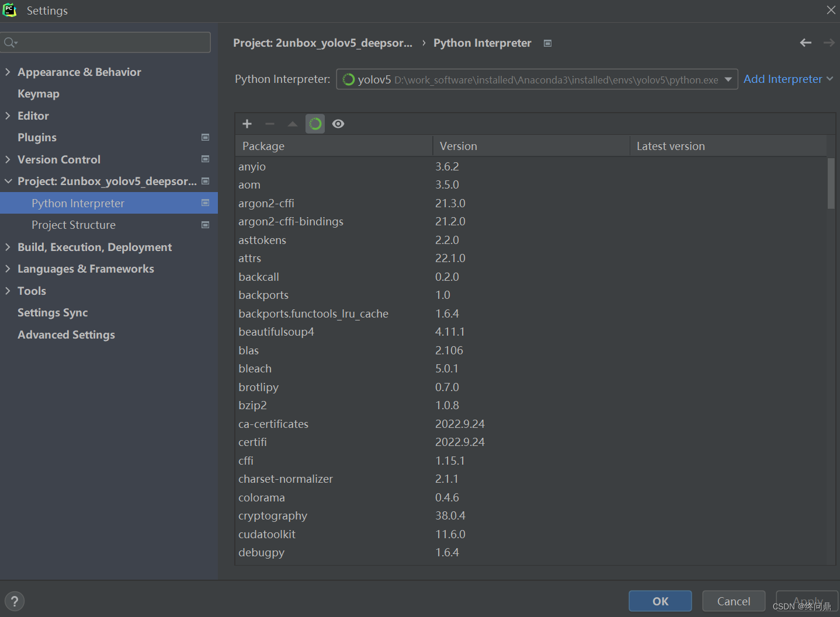This screenshot has height=617, width=840.
Task: Select Python Interpreter in settings tree
Action: click(x=109, y=203)
